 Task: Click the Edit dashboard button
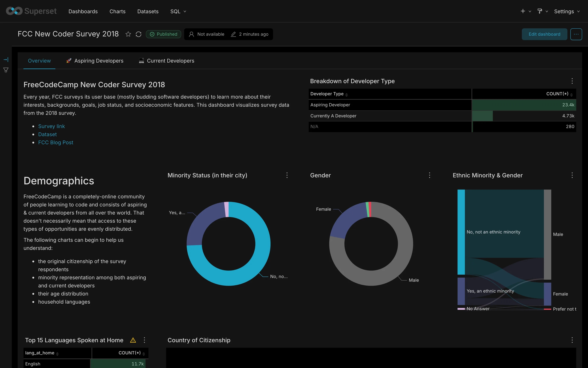pyautogui.click(x=544, y=34)
